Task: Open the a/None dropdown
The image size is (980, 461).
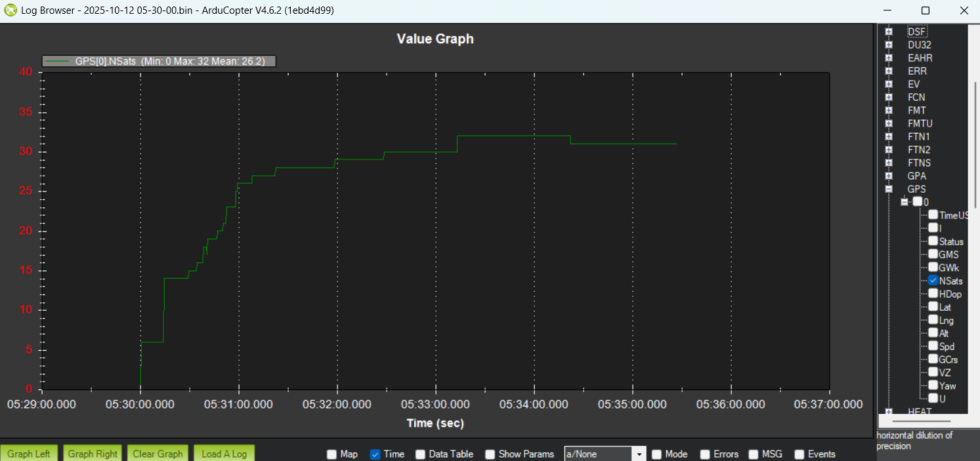Action: 637,453
